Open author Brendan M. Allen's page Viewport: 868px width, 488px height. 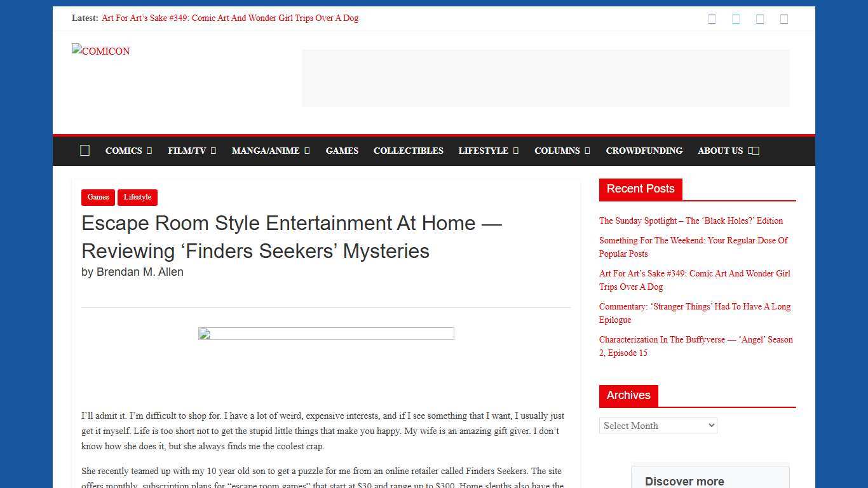[140, 272]
